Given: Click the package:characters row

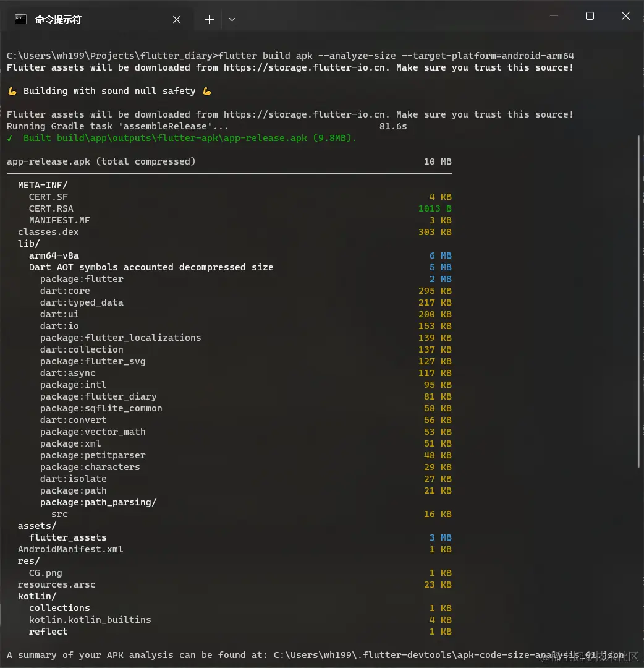Looking at the screenshot, I should pos(245,467).
